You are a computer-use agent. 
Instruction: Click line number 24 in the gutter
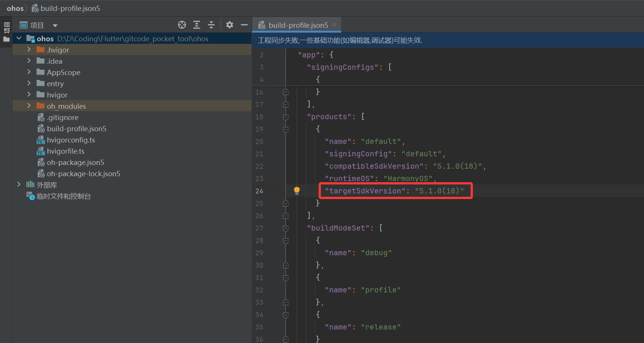[x=259, y=191]
